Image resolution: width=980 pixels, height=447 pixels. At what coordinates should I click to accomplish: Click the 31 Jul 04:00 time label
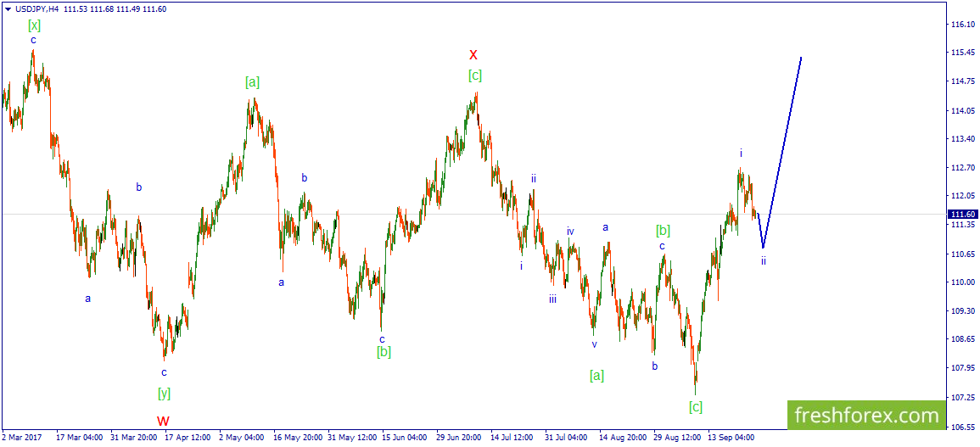567,438
